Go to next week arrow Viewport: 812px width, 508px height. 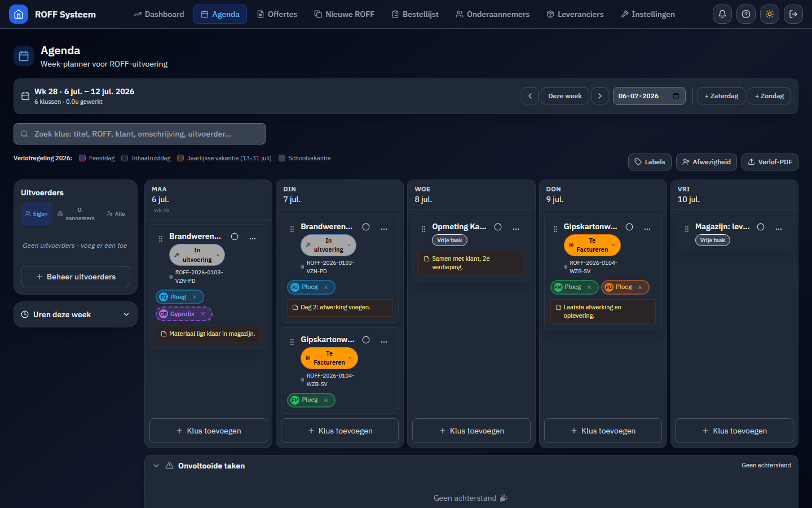(600, 96)
